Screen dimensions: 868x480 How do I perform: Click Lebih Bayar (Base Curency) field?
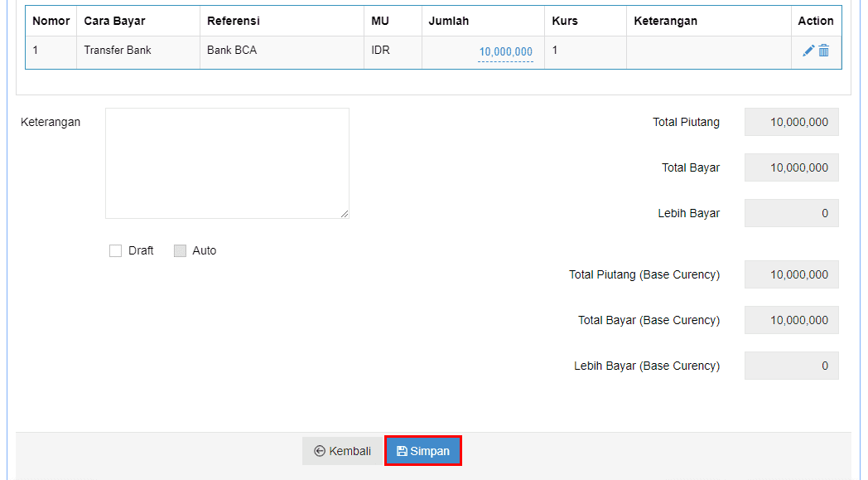click(x=791, y=366)
